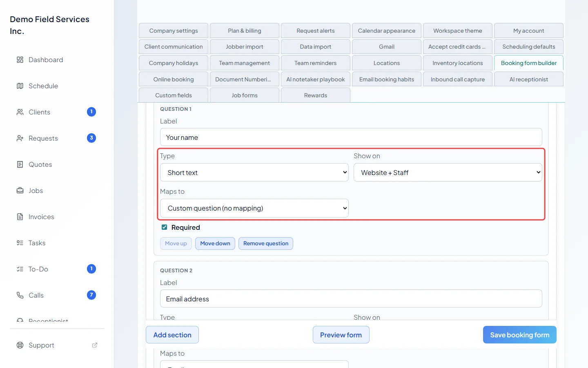Click the Schedule map icon
Screen dimensions: 588x368
(20, 86)
